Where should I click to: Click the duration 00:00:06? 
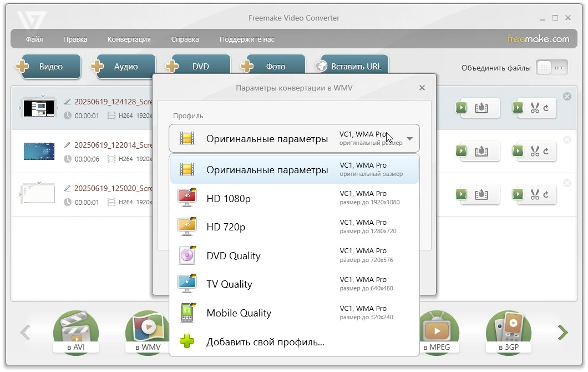point(87,159)
